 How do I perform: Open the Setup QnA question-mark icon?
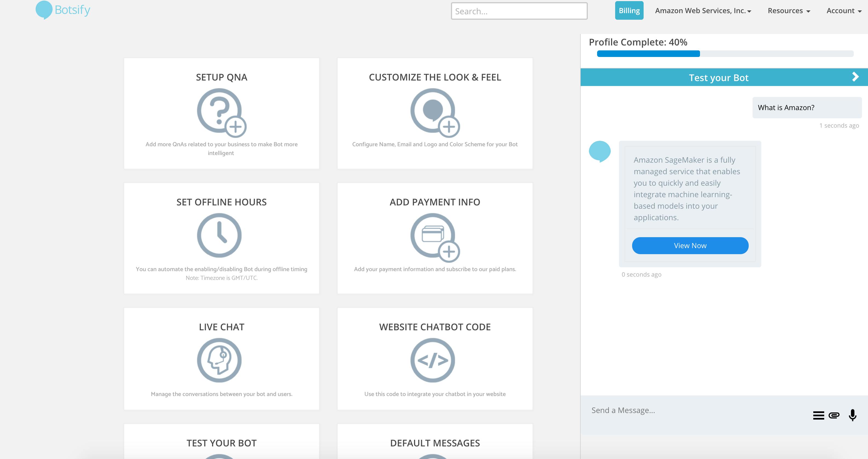pyautogui.click(x=222, y=113)
